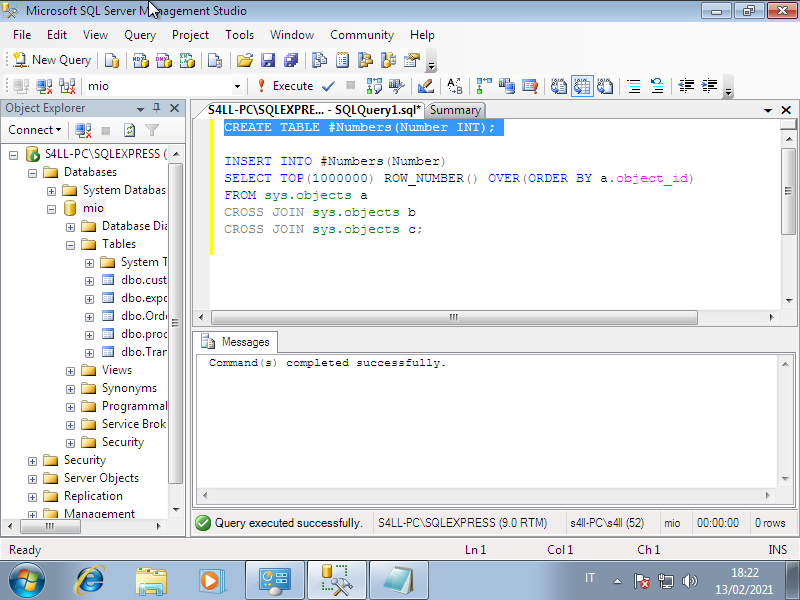The image size is (800, 600).
Task: Click the Open File folder icon
Action: click(245, 60)
